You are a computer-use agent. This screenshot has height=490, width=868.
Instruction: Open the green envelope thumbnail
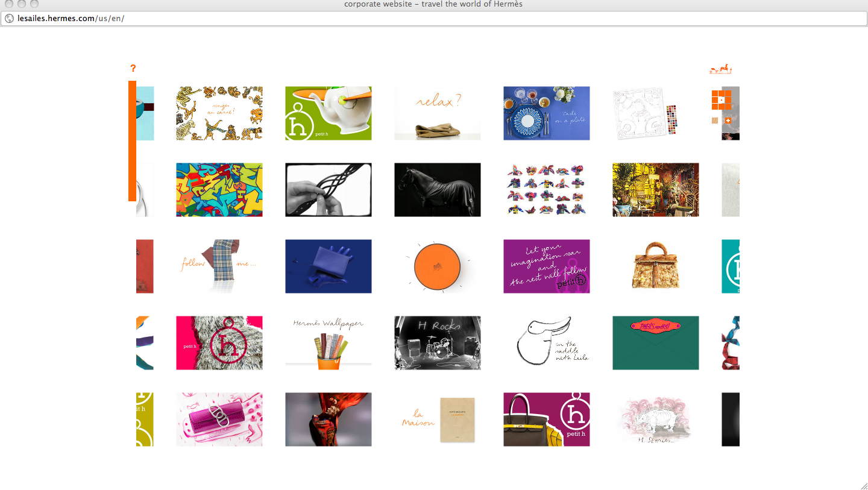click(x=656, y=343)
